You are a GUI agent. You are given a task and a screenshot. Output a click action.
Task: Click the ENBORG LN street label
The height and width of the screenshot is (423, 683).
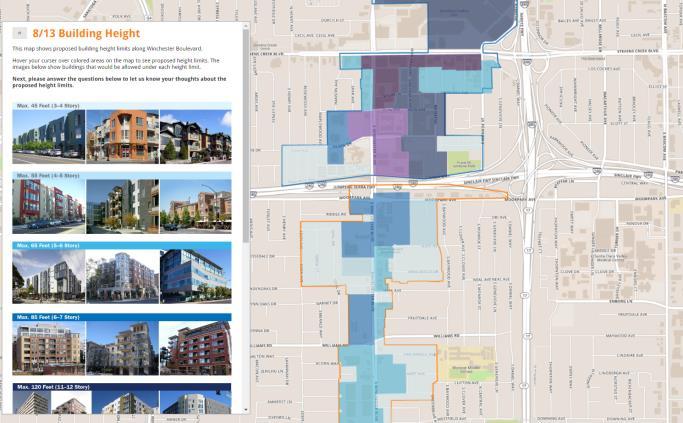pos(621,301)
